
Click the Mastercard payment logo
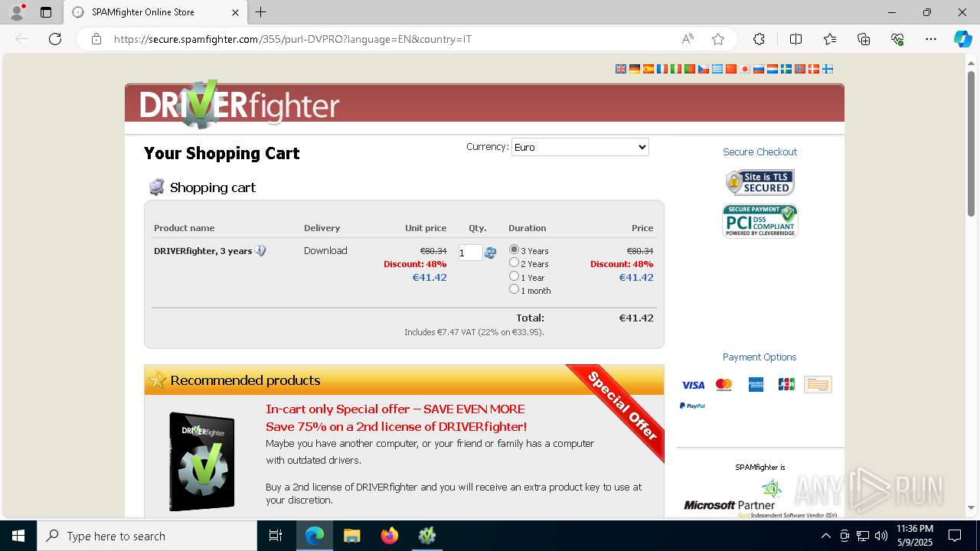pyautogui.click(x=724, y=385)
